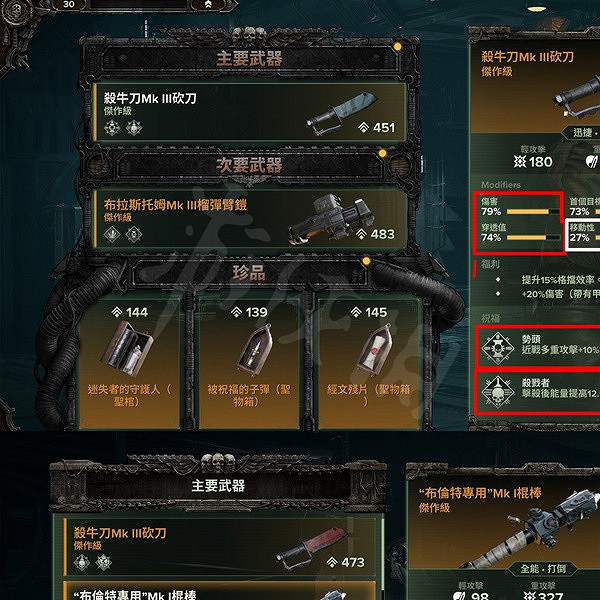Click the 移動性 27% modifier

583,234
